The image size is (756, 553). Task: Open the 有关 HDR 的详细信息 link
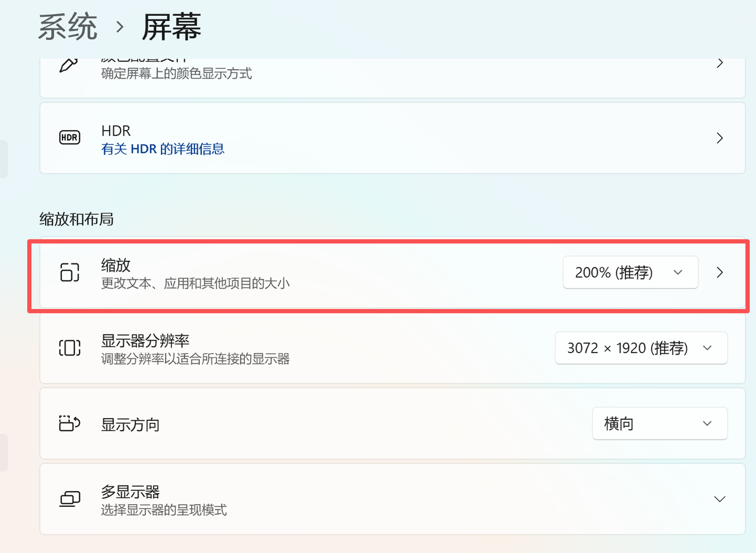[163, 149]
